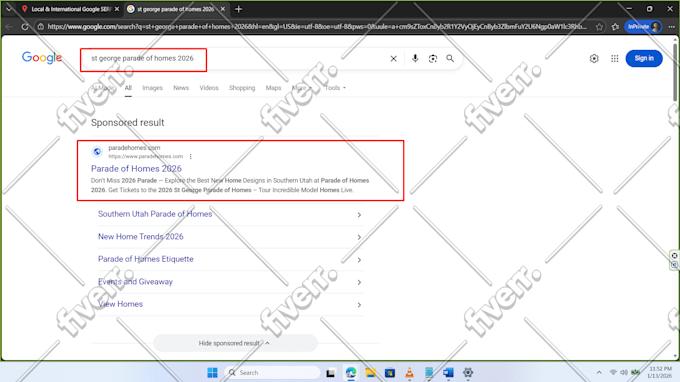Clear the search box with the X icon
This screenshot has width=680, height=382.
[x=393, y=59]
